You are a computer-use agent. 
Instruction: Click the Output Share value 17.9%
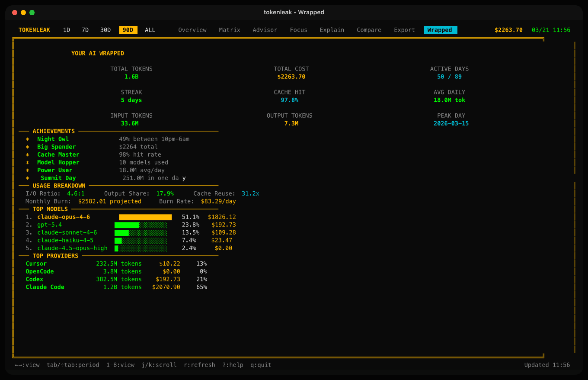(165, 193)
